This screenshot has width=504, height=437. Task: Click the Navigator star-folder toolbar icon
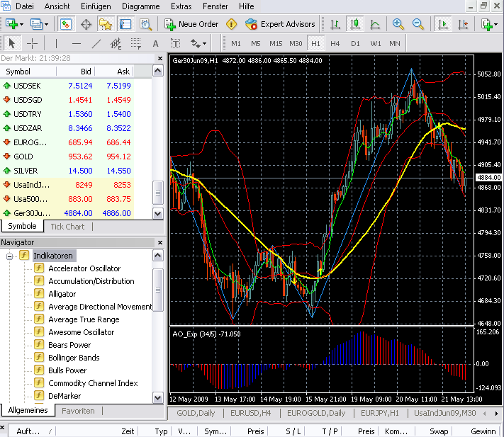[105, 24]
